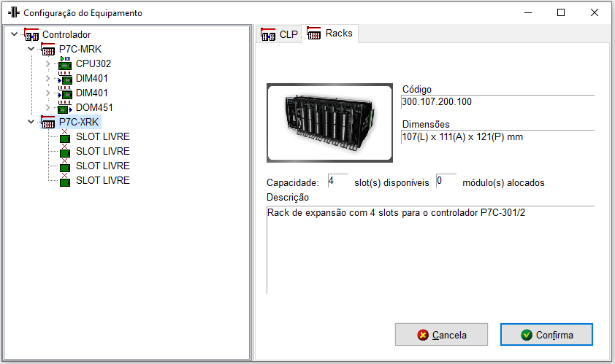This screenshot has width=615, height=364.
Task: Click the rack product photo thumbnail
Action: tap(329, 123)
